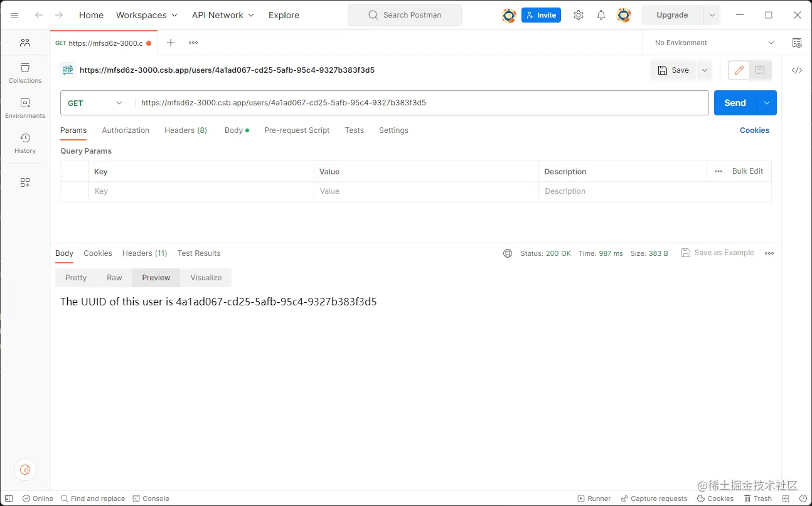This screenshot has height=506, width=812.
Task: Open the response Cookies tab
Action: [98, 253]
